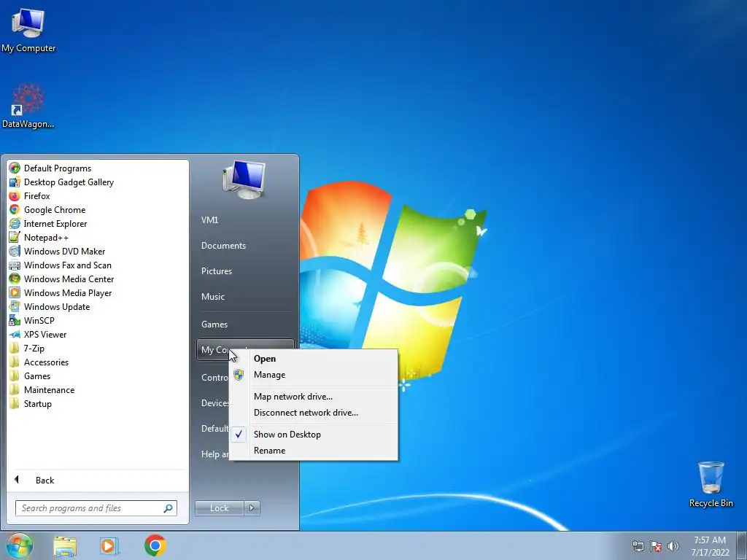Image resolution: width=747 pixels, height=560 pixels.
Task: Select DataWagon shortcut on desktop
Action: pyautogui.click(x=28, y=106)
